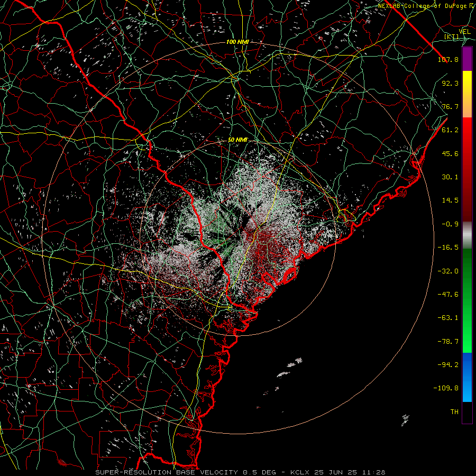Viewport: 476px width, 476px height.
Task: Click the gray near-zero band of the color scale
Action: point(467,235)
